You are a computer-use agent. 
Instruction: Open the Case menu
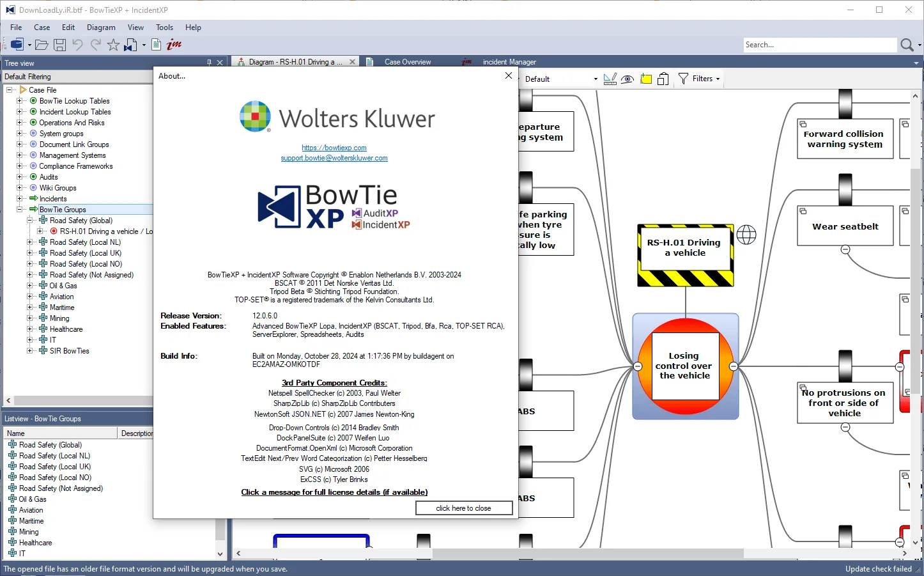coord(42,27)
